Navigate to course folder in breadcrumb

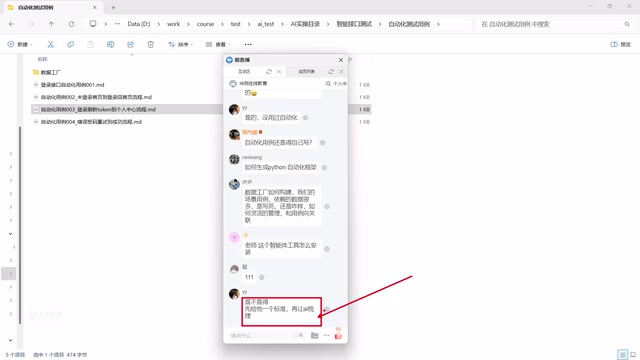205,24
